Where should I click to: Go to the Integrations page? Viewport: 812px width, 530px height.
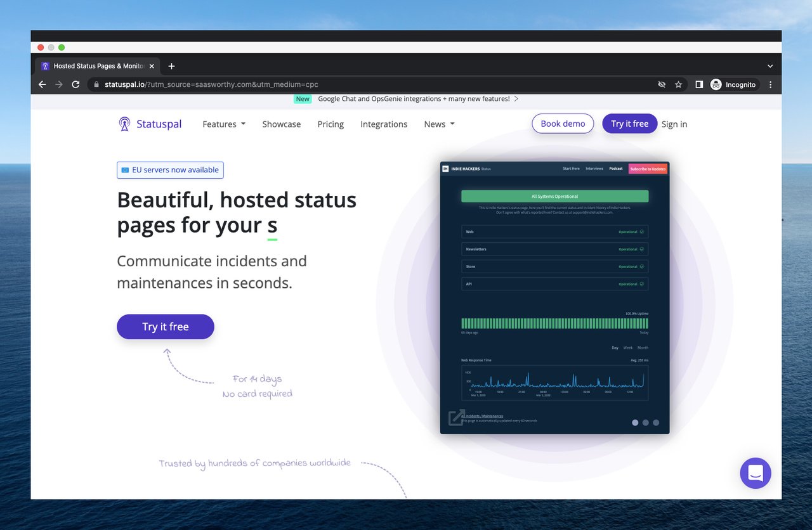point(384,124)
